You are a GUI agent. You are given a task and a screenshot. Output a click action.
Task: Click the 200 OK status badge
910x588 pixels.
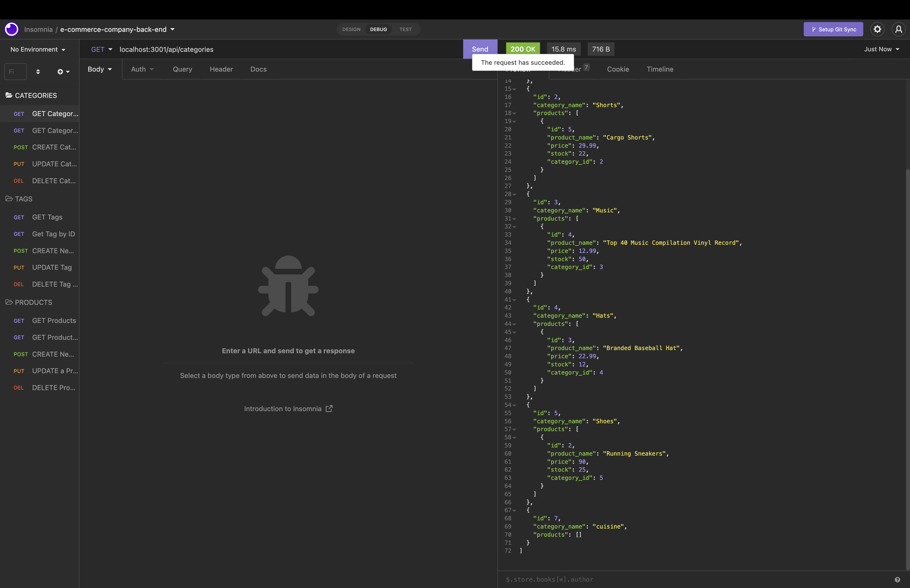pyautogui.click(x=523, y=49)
